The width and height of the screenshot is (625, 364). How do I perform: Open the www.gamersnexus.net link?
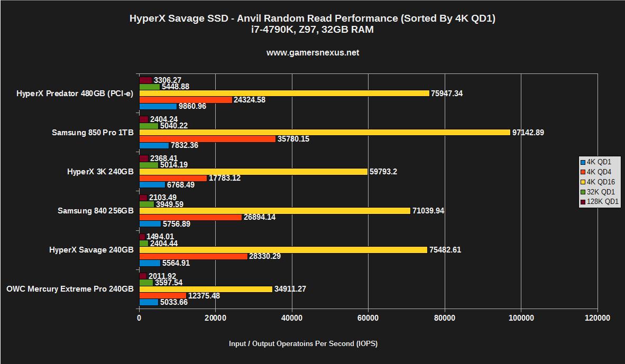[x=312, y=53]
